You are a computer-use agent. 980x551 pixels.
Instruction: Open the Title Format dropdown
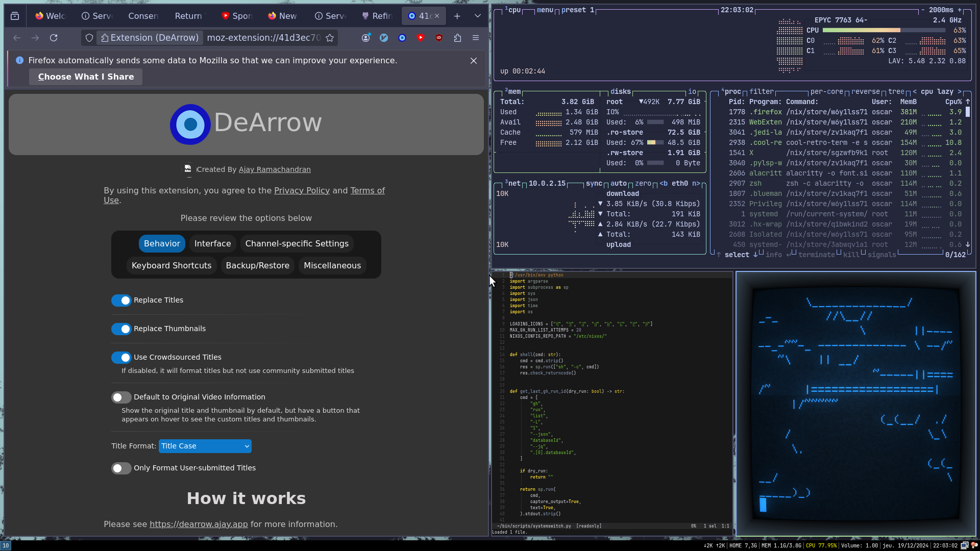[205, 446]
